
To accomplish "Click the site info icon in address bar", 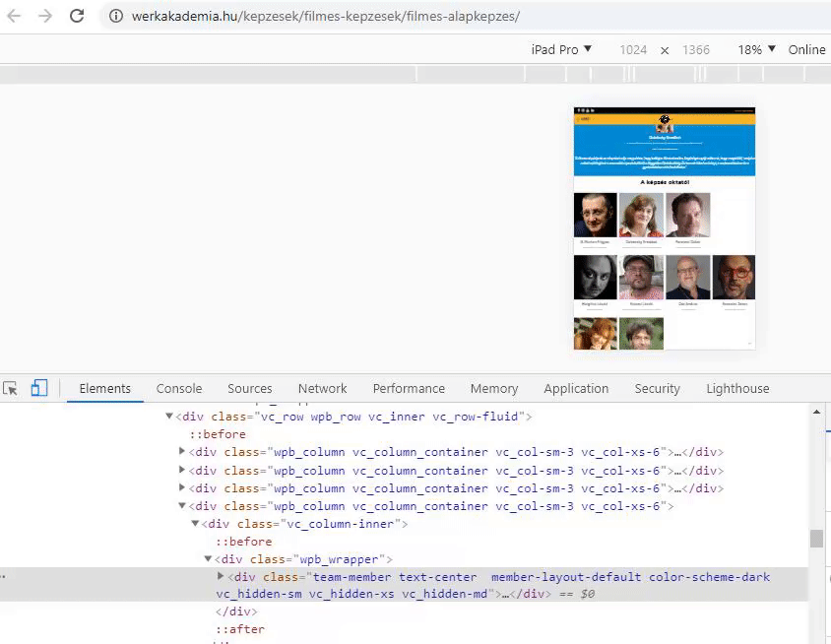I will [116, 16].
